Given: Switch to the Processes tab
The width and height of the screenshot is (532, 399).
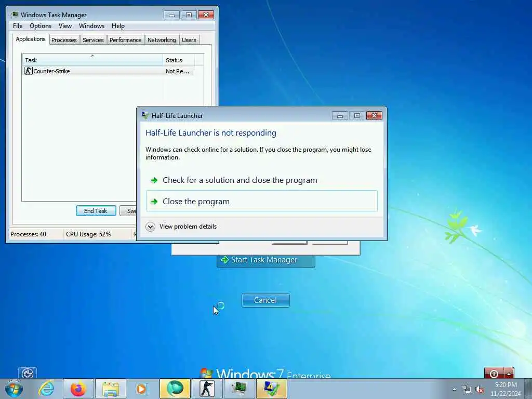Looking at the screenshot, I should (x=64, y=40).
